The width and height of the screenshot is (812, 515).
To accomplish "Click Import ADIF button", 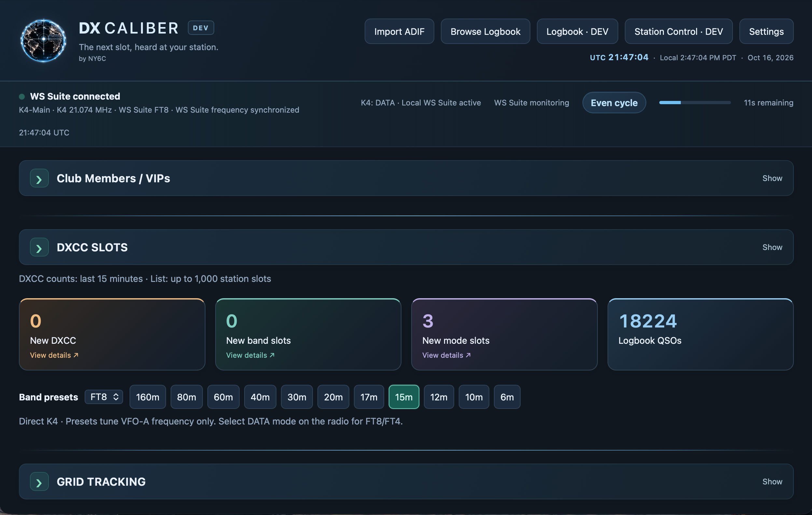I will 399,31.
